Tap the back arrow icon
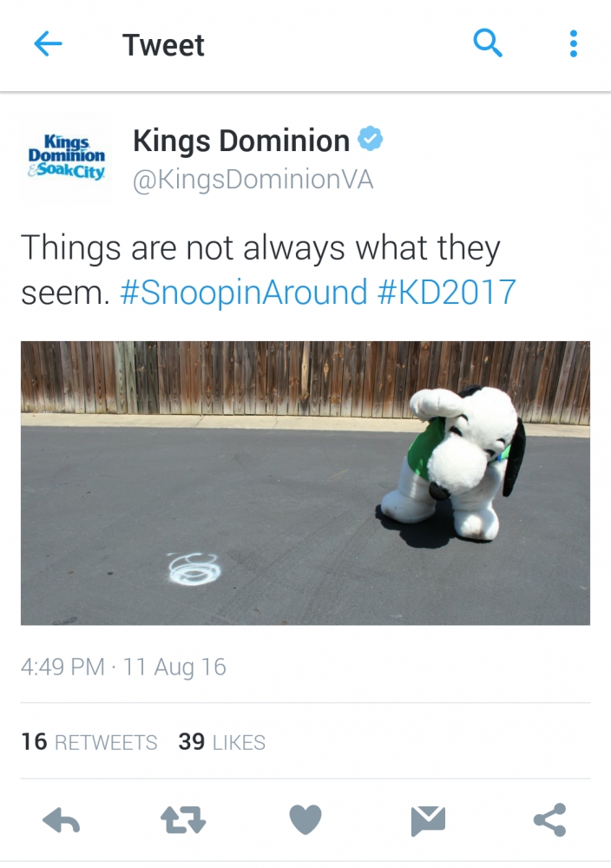This screenshot has width=611, height=868. pos(48,43)
